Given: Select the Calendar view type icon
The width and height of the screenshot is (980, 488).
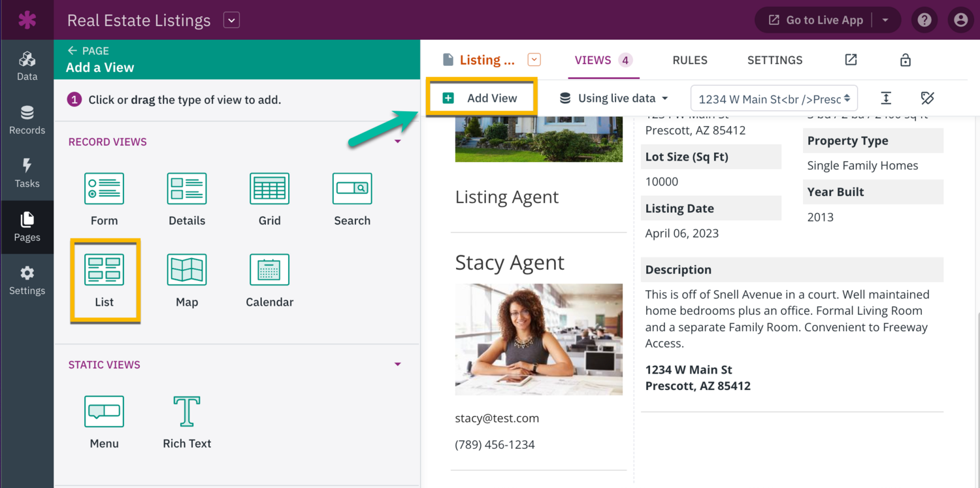Looking at the screenshot, I should 269,271.
